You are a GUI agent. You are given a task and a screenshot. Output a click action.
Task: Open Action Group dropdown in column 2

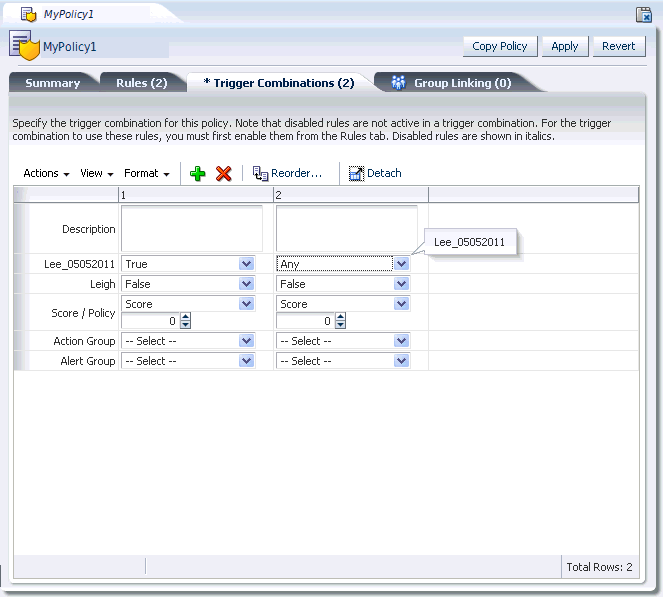(342, 341)
